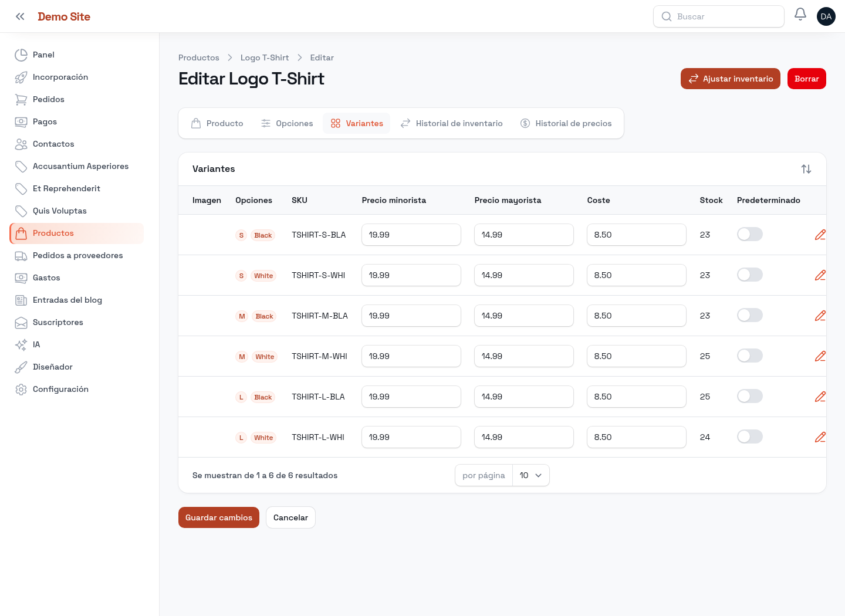Open the Historial de precios tab

pos(566,123)
